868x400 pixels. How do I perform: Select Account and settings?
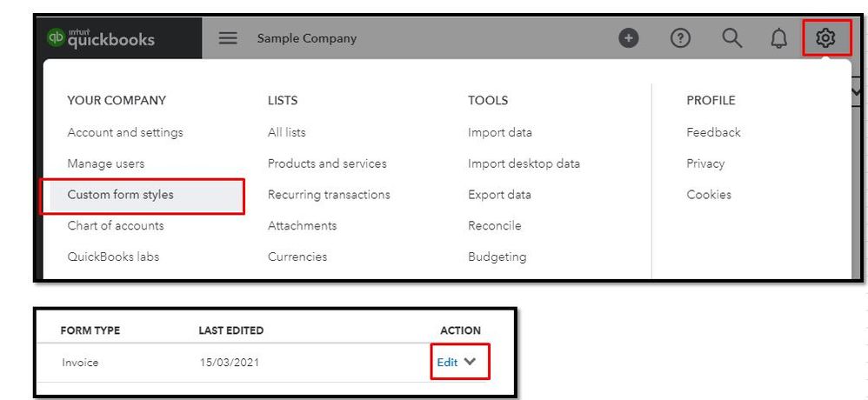tap(125, 132)
